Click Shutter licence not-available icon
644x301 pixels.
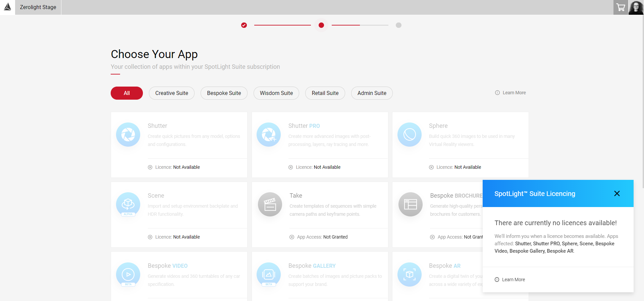[150, 167]
